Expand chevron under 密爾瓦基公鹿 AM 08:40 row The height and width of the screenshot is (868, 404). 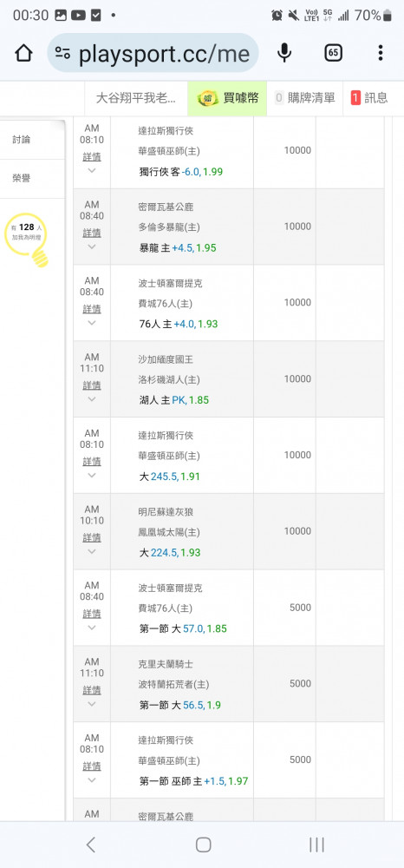(92, 247)
